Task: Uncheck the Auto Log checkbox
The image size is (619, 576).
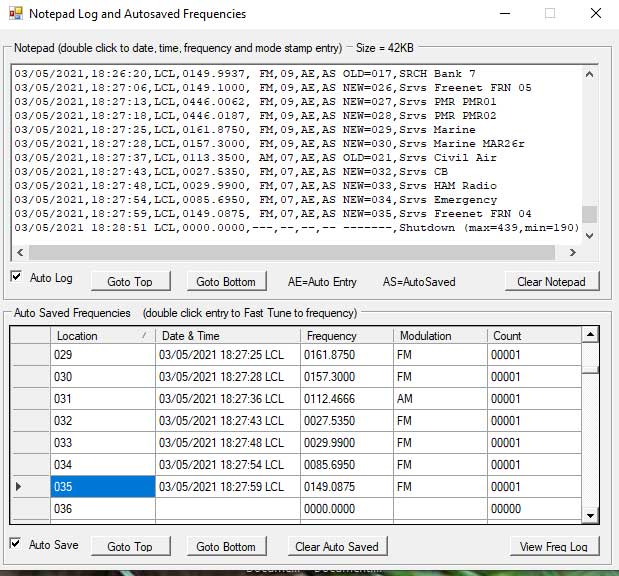Action: (x=16, y=276)
